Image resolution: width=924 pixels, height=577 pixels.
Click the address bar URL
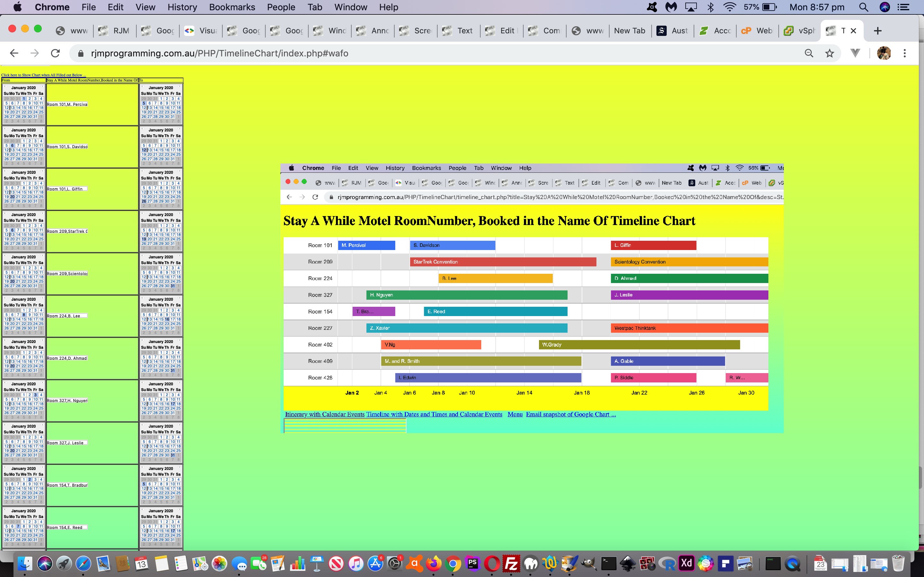(219, 54)
